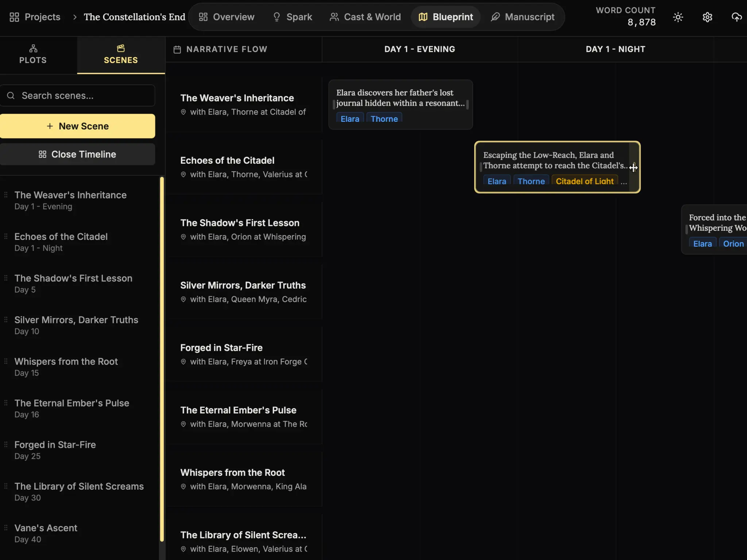Open Cast & World tab
The width and height of the screenshot is (747, 560).
[365, 17]
